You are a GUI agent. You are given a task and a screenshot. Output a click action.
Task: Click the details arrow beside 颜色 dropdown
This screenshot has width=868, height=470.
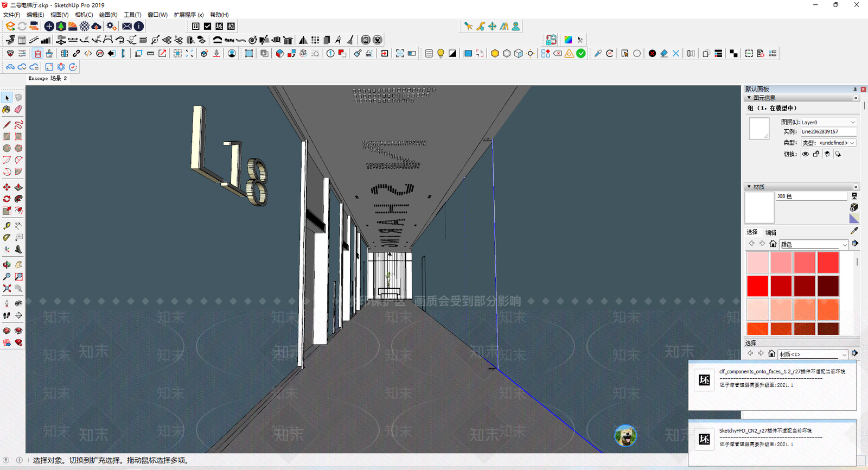pyautogui.click(x=855, y=244)
